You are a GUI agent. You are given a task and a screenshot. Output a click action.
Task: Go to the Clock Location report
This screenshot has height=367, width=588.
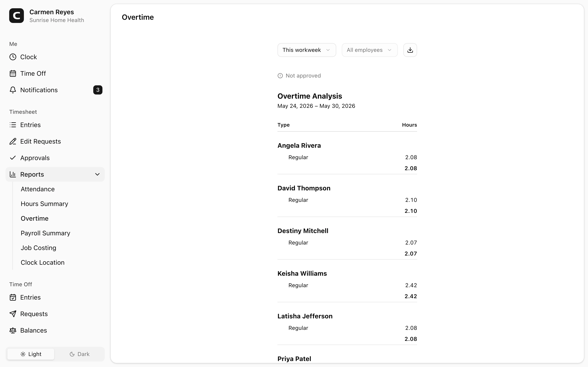point(43,263)
